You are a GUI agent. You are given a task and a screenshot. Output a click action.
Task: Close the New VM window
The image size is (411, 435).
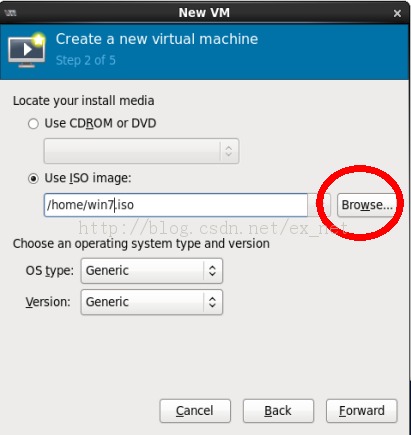pos(397,13)
